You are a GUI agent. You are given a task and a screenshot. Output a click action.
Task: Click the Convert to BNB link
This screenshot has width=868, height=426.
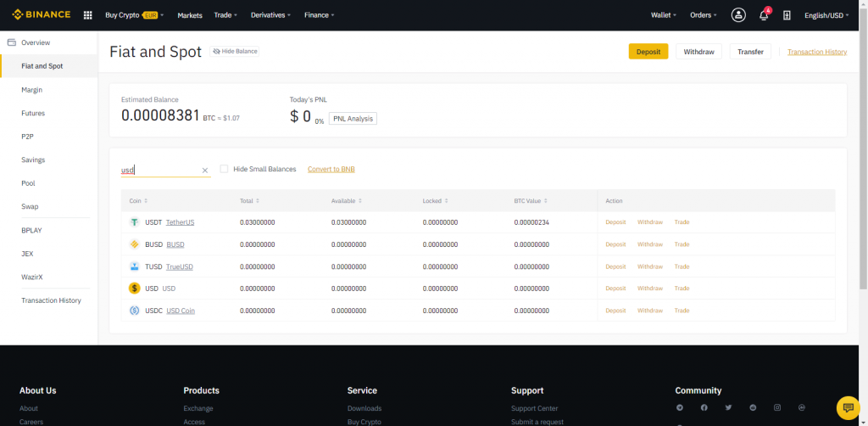pyautogui.click(x=331, y=169)
